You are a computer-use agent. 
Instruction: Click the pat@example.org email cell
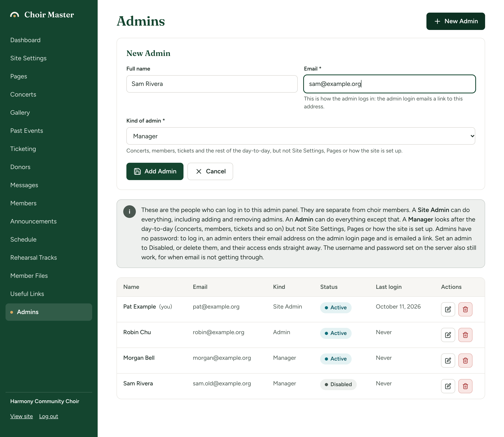pyautogui.click(x=216, y=307)
